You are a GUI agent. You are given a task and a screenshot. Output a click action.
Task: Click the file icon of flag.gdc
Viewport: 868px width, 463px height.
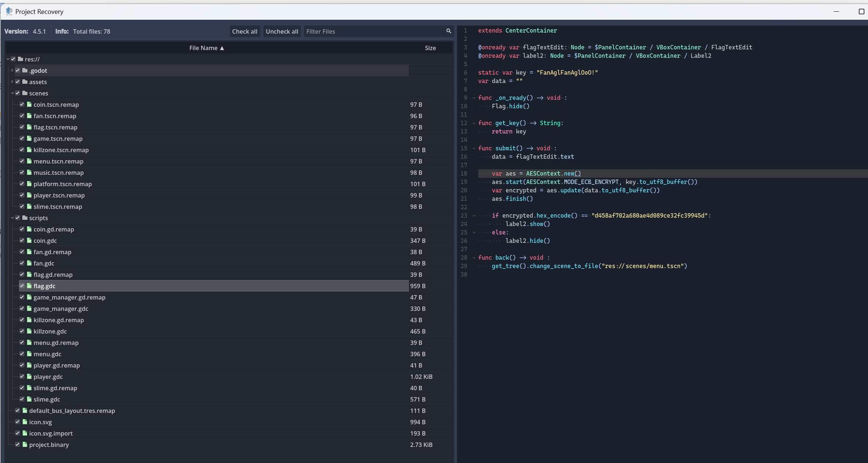click(x=29, y=286)
